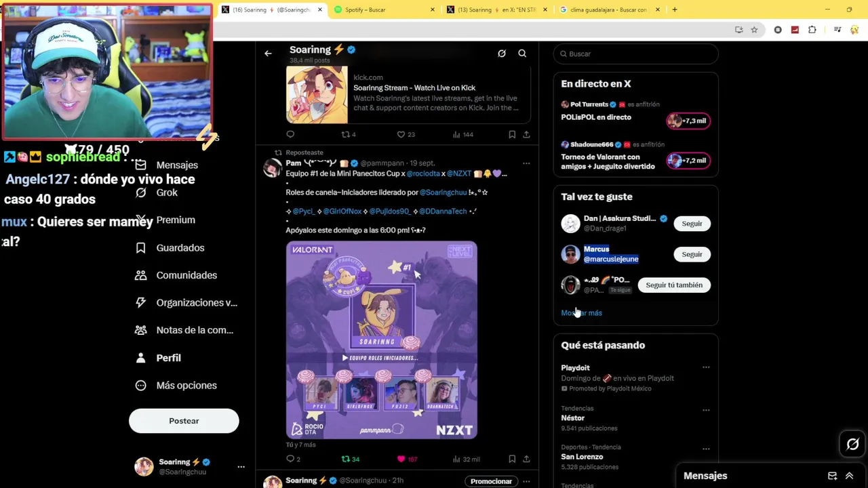Open @NZXT mention link
This screenshot has width=868, height=488.
[459, 174]
